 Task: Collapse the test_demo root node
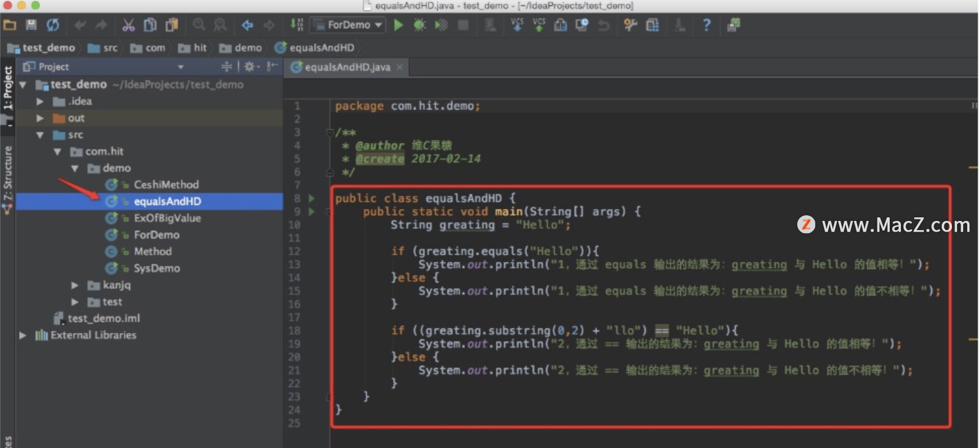[x=23, y=85]
